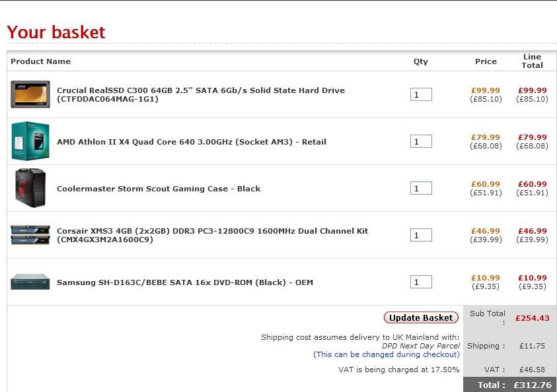Open the Crucial RealSSD C300 64GB product link
This screenshot has width=557, height=392.
pos(201,94)
